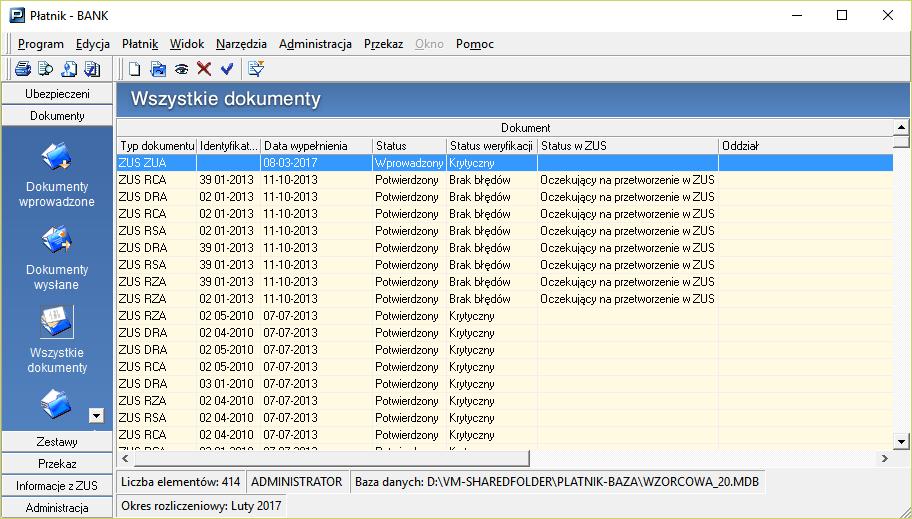Sort by Status column header

click(x=409, y=146)
